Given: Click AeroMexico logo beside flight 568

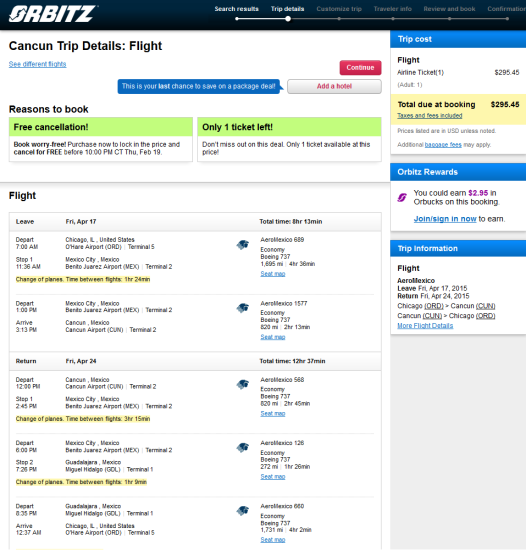Looking at the screenshot, I should [242, 384].
